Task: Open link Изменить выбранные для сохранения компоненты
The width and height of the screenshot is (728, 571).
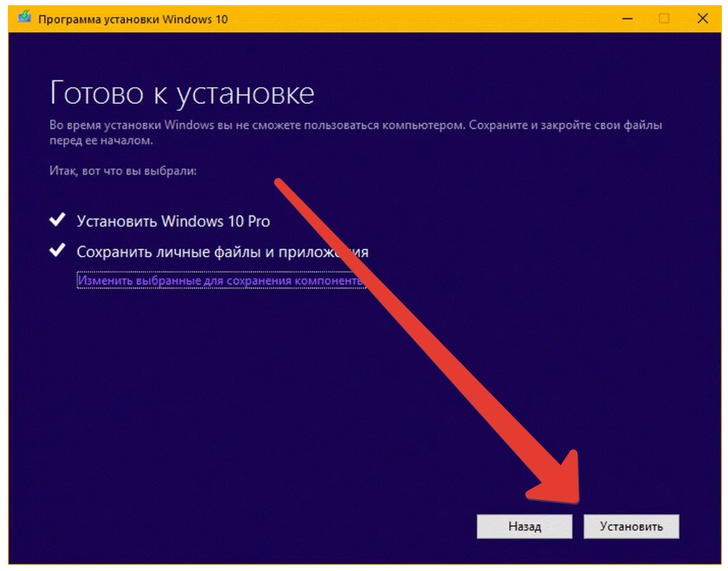Action: point(222,280)
